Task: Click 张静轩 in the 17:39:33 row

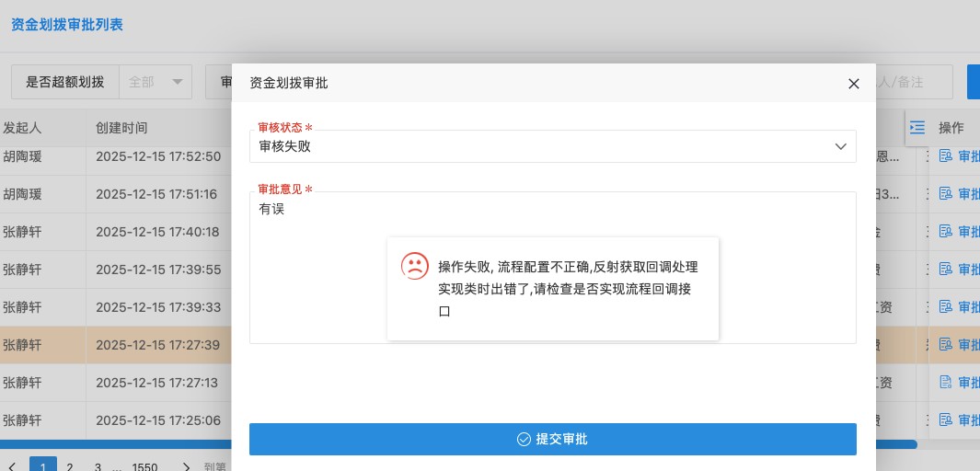Action: click(22, 306)
